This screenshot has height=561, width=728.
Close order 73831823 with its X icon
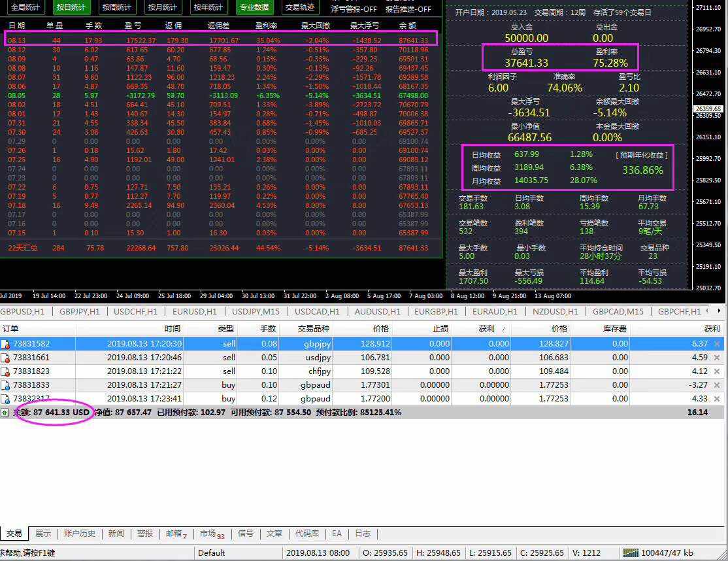[x=717, y=371]
